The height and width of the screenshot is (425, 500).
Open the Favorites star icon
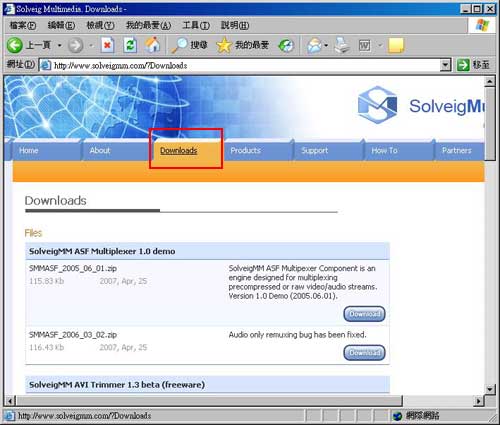click(224, 45)
